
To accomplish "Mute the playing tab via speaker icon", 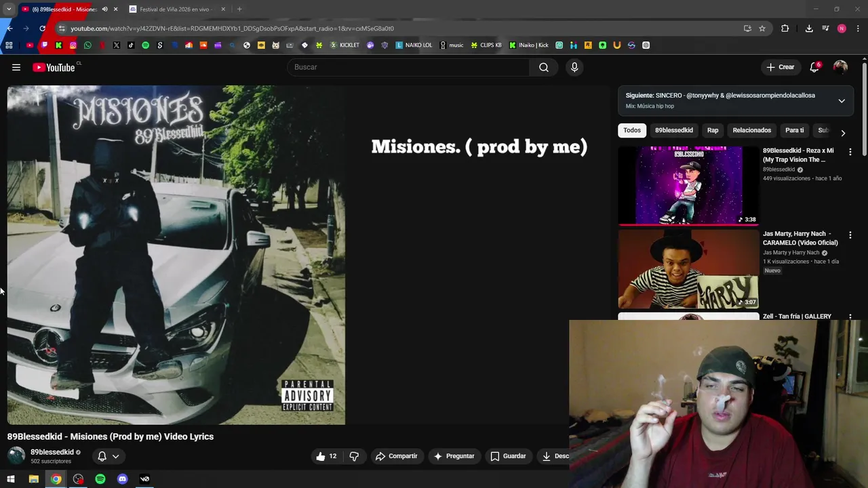I will pos(104,9).
